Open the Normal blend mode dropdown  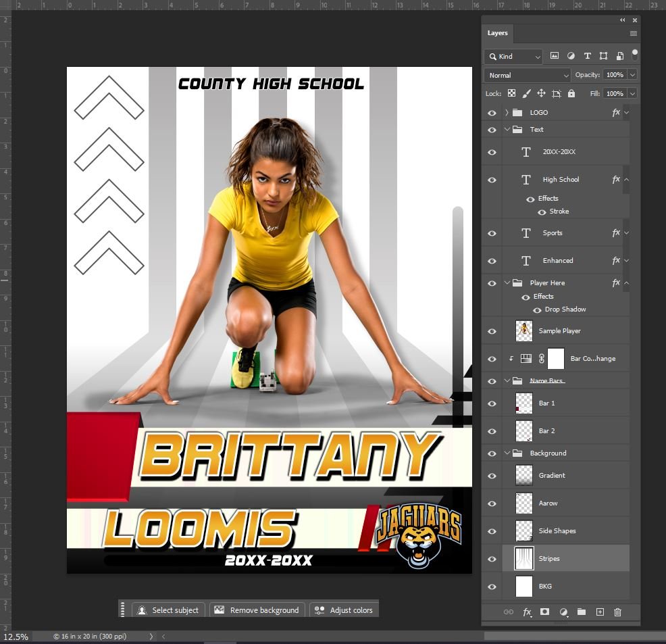click(528, 75)
